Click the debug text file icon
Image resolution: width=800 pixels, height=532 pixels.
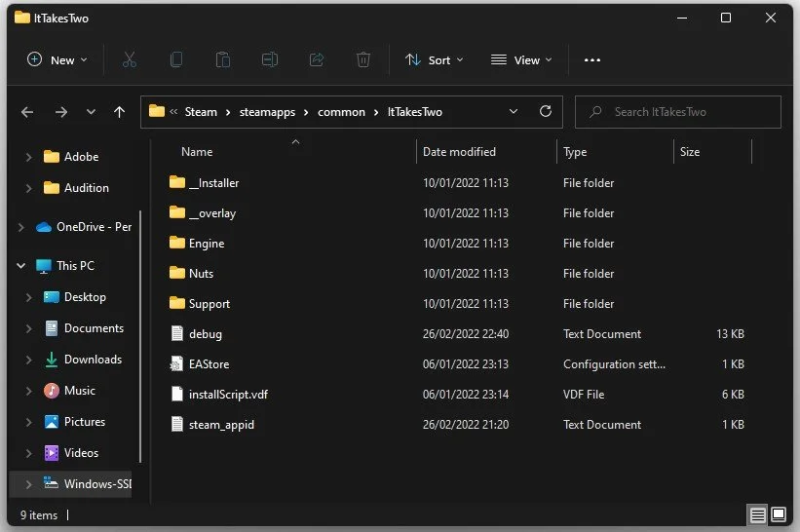(177, 333)
